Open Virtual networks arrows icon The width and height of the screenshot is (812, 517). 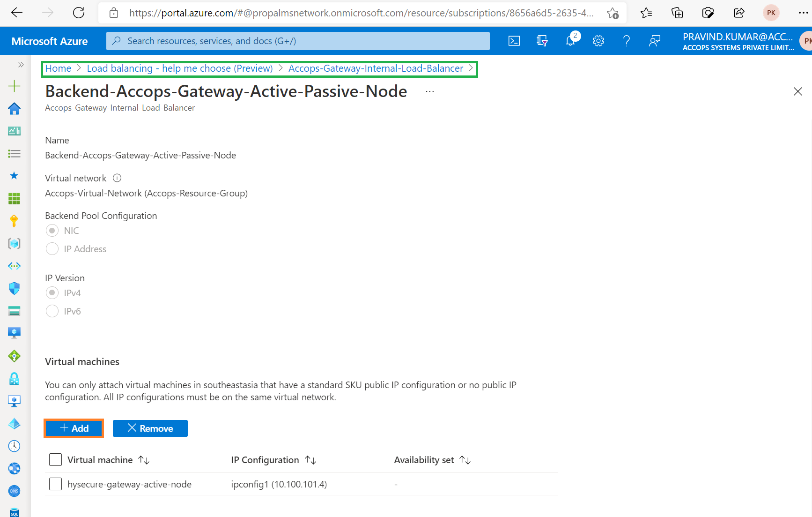[x=15, y=266]
